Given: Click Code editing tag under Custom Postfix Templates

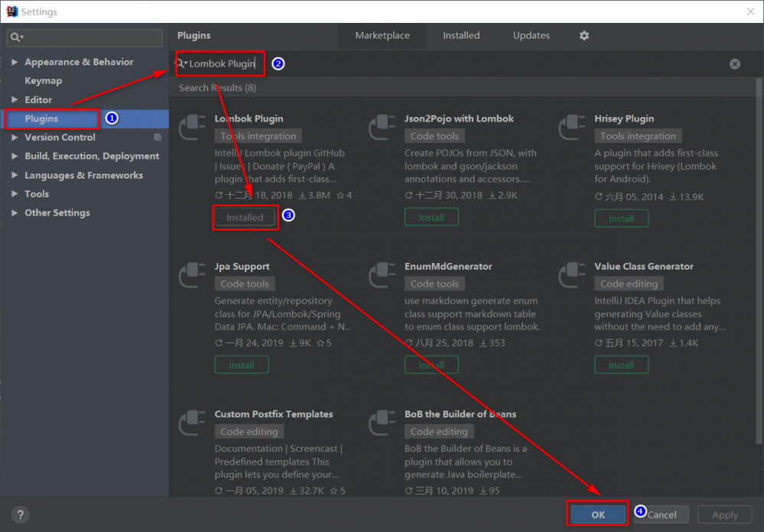Looking at the screenshot, I should [249, 431].
